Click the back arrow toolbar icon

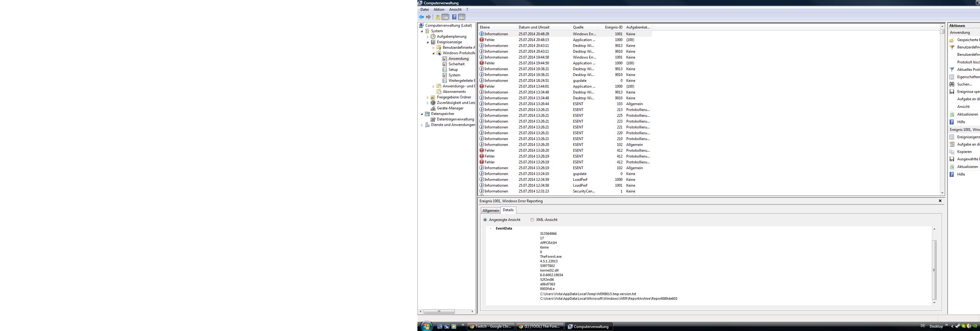421,17
